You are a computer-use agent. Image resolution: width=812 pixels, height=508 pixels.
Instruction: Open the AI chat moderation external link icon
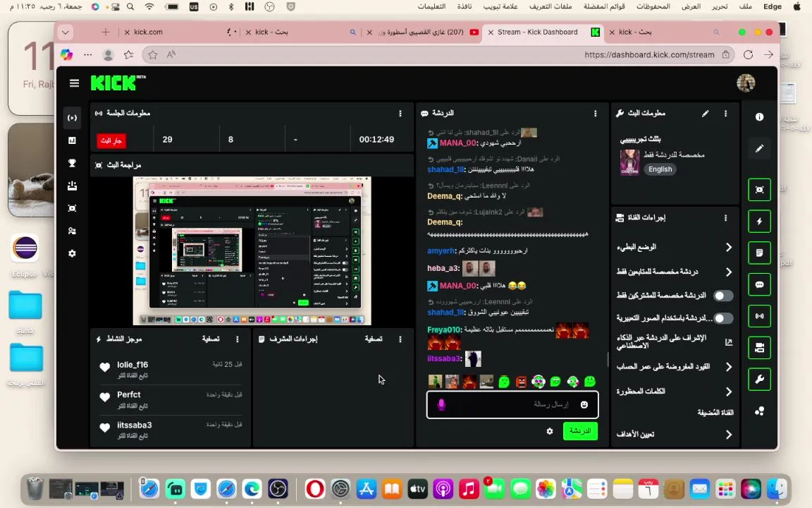pos(729,342)
